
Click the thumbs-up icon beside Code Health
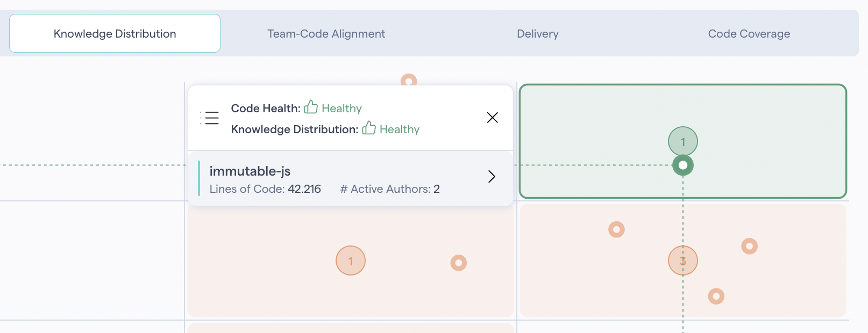[x=311, y=107]
